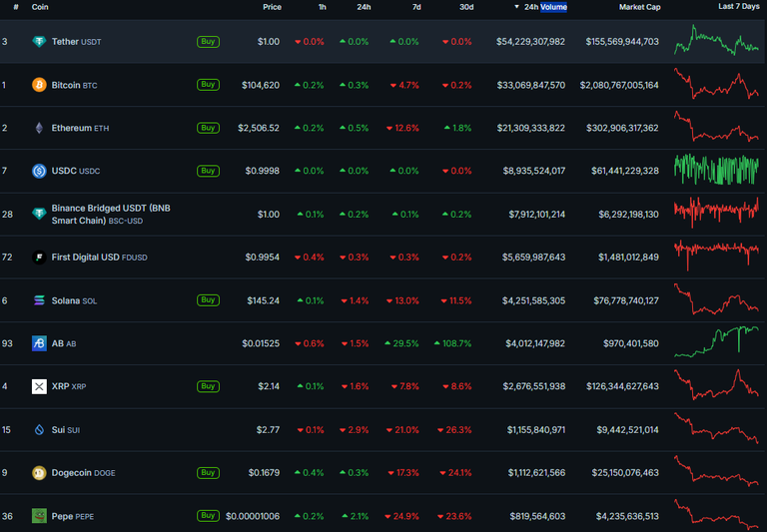Click Ethereum market cap $302,906,317,362

pos(622,128)
